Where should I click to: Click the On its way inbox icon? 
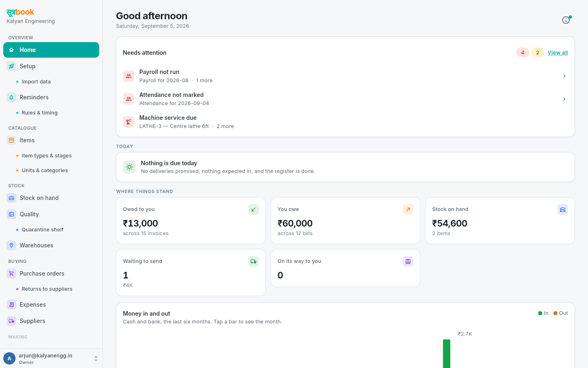tap(408, 261)
